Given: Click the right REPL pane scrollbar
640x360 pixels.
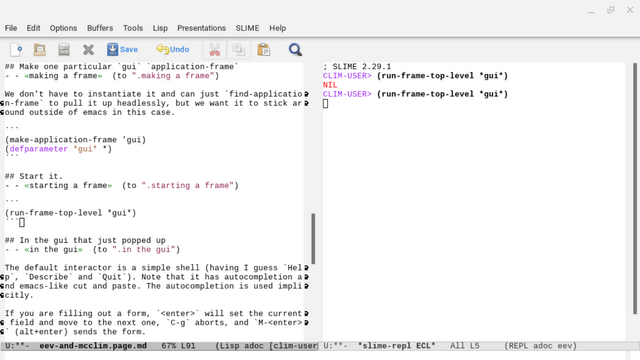Looking at the screenshot, I should coord(635,189).
